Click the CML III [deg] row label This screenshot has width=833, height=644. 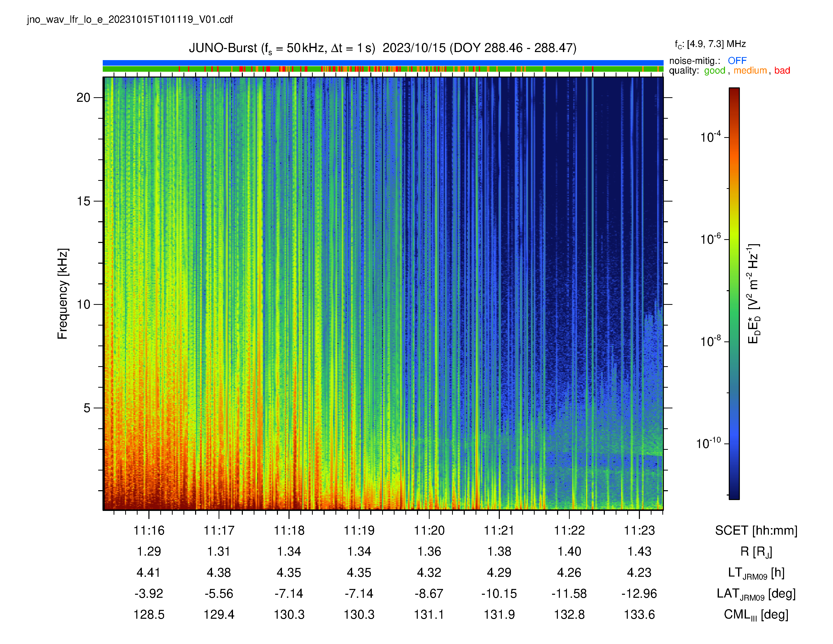pyautogui.click(x=756, y=615)
